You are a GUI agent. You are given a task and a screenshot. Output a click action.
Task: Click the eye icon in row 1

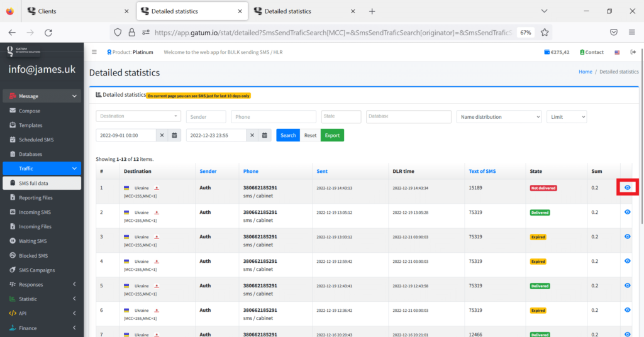click(x=627, y=187)
